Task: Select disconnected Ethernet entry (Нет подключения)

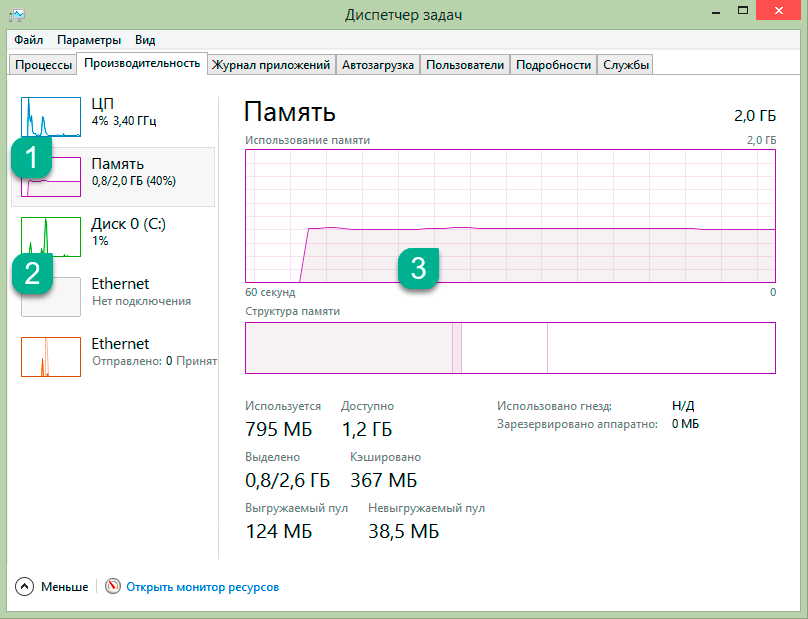Action: pyautogui.click(x=113, y=296)
